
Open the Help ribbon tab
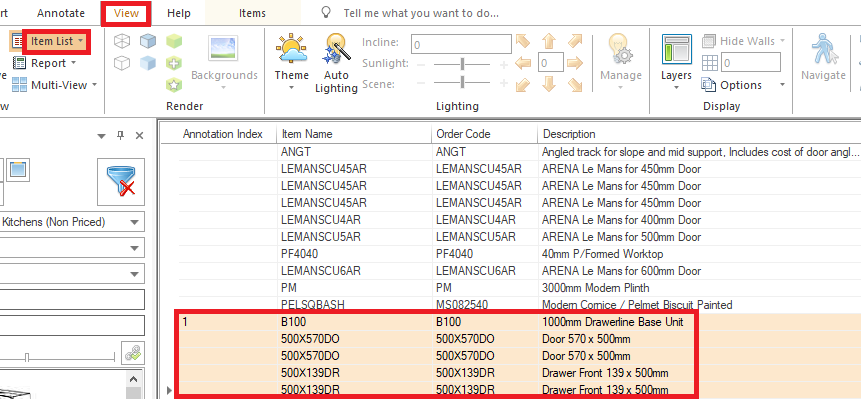tap(178, 13)
